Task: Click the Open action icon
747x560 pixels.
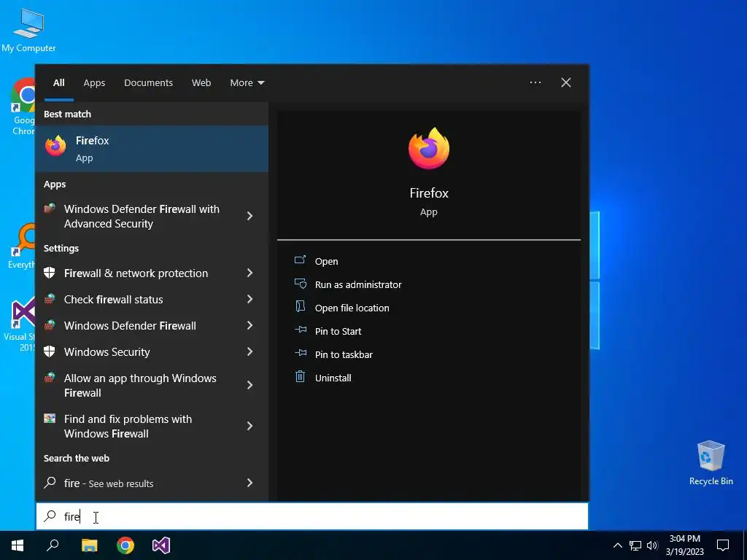Action: tap(300, 260)
